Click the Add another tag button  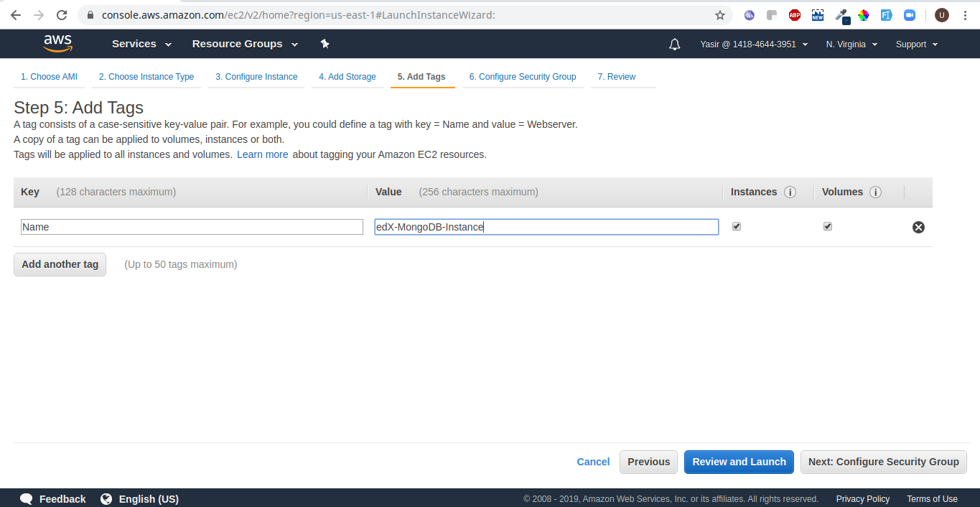point(60,264)
